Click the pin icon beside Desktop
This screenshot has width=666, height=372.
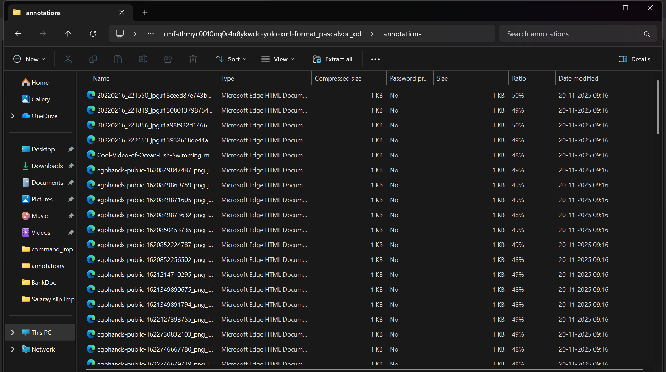[x=71, y=149]
